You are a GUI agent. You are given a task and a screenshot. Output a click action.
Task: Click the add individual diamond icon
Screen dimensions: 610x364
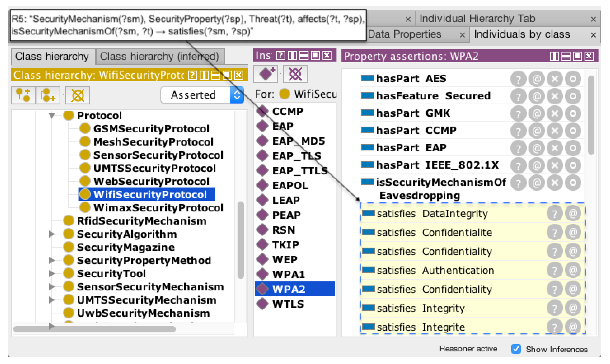coord(265,74)
